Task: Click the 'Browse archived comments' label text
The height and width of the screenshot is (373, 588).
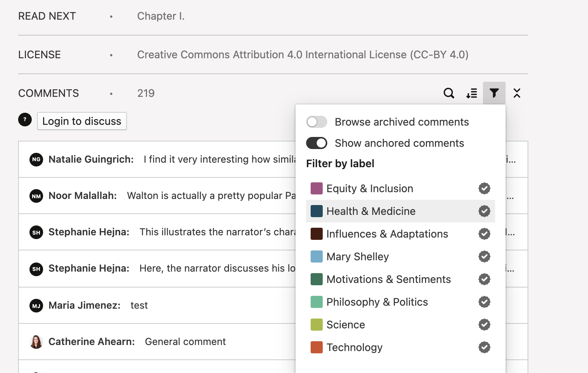Action: (402, 122)
